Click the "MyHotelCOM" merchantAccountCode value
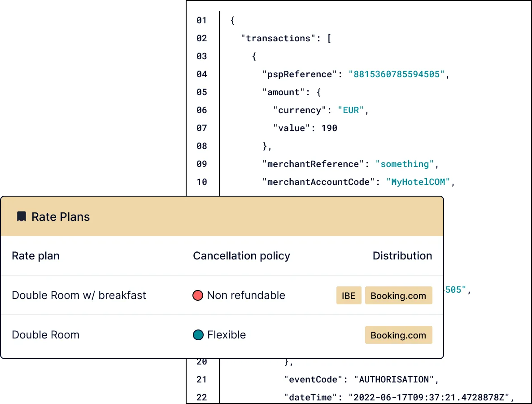Viewport: 532px width, 404px height. [418, 182]
